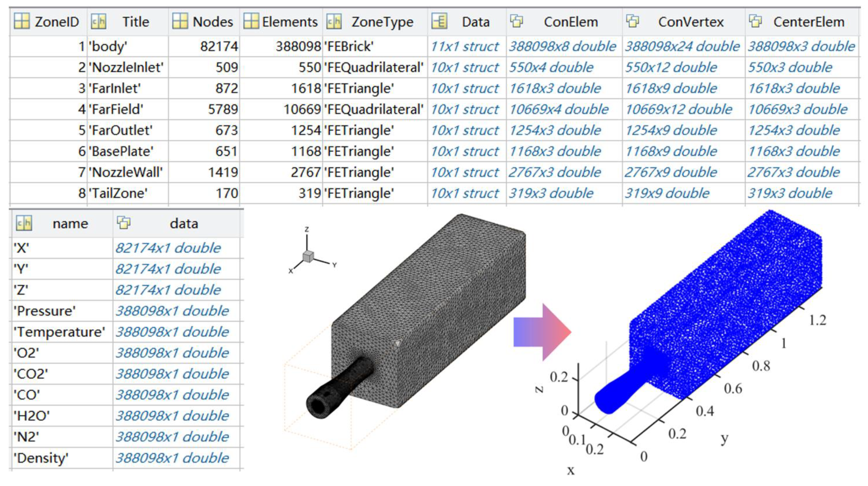
Task: Click the matrix icon on the Nodes column header
Action: tap(181, 21)
